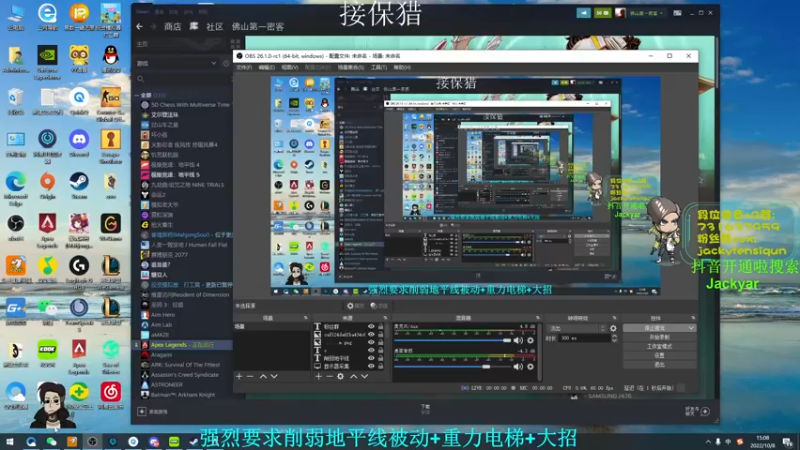Move selected source up in OBS
The width and height of the screenshot is (800, 450).
(354, 377)
